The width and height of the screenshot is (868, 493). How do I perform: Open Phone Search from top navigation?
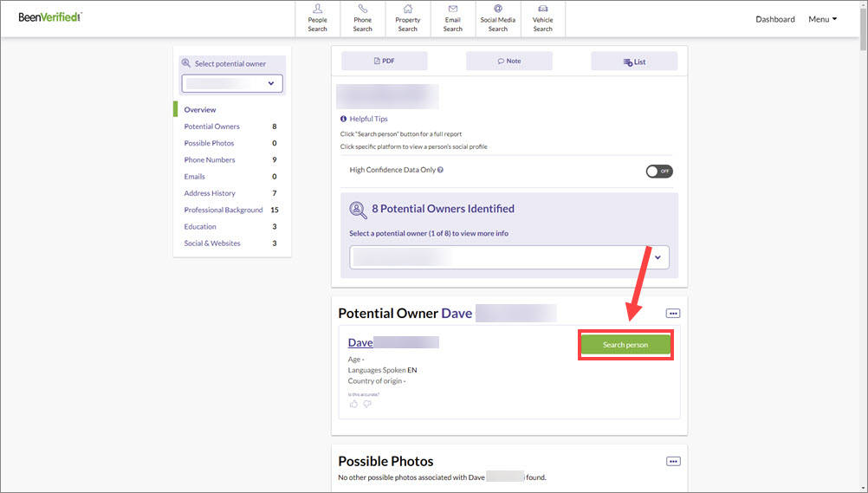pyautogui.click(x=363, y=19)
